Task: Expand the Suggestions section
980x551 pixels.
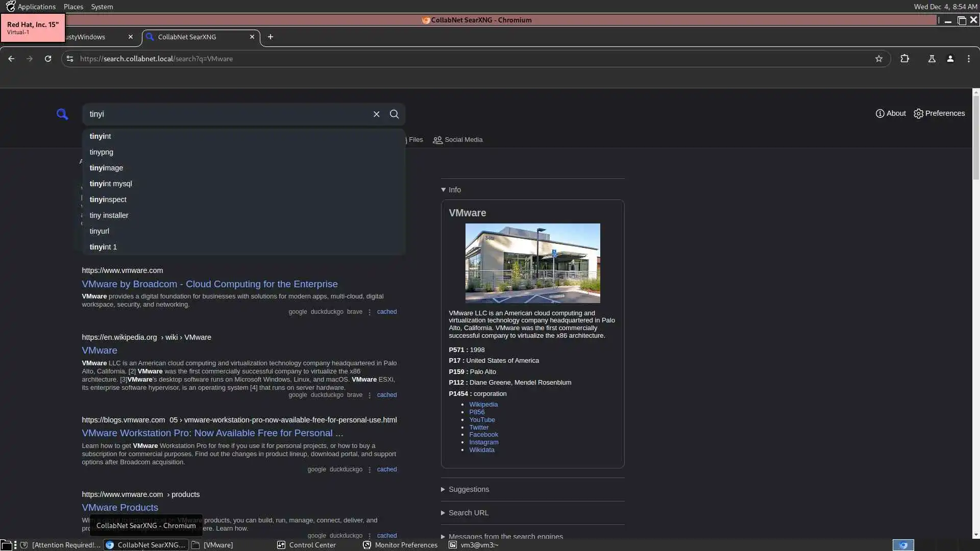Action: 468,489
